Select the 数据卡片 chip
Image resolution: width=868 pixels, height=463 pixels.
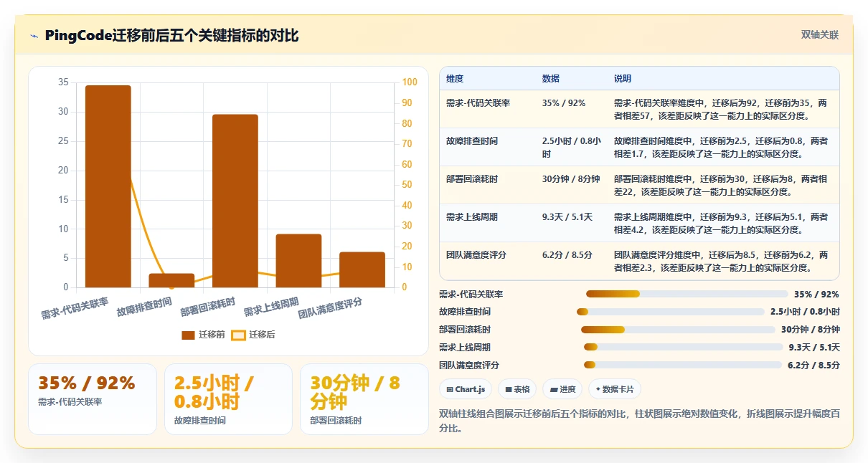point(615,389)
